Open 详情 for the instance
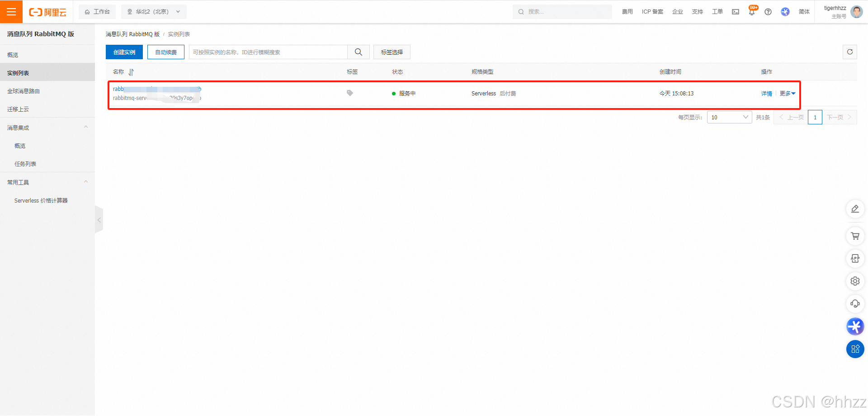 point(766,94)
